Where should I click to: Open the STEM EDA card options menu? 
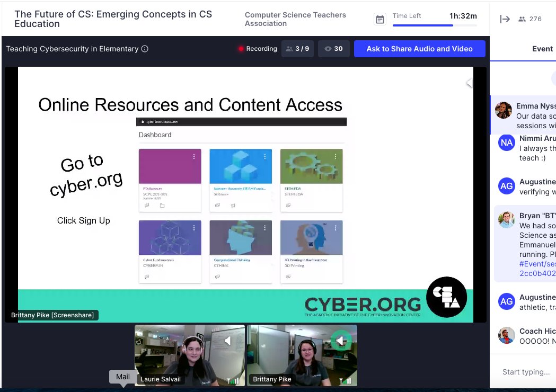pyautogui.click(x=336, y=156)
